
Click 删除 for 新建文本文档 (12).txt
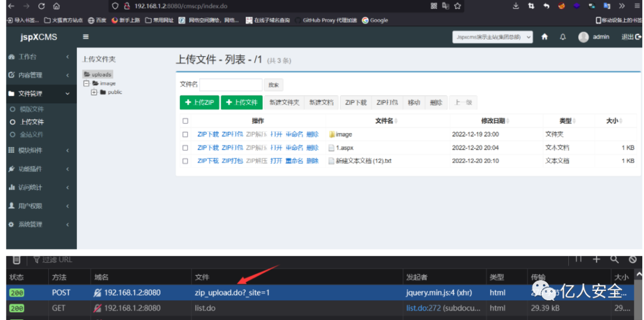(312, 161)
